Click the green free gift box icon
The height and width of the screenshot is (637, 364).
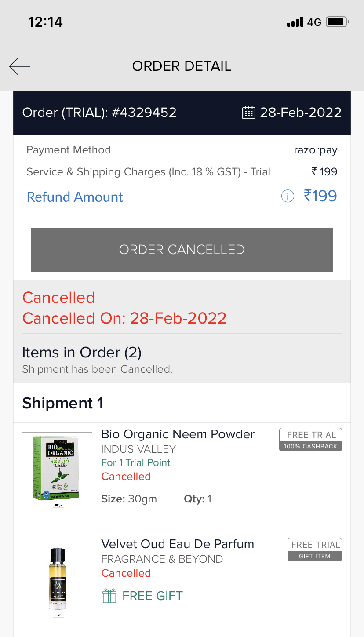pos(109,596)
